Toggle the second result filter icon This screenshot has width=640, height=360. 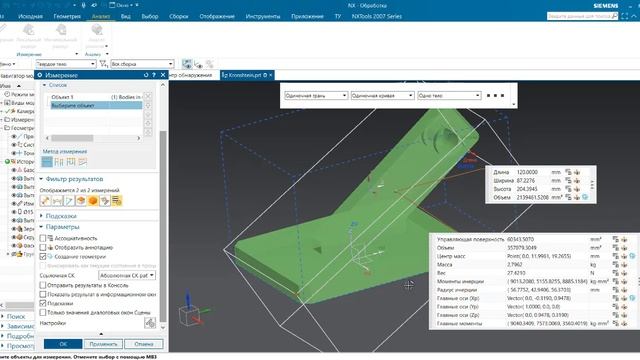58,200
